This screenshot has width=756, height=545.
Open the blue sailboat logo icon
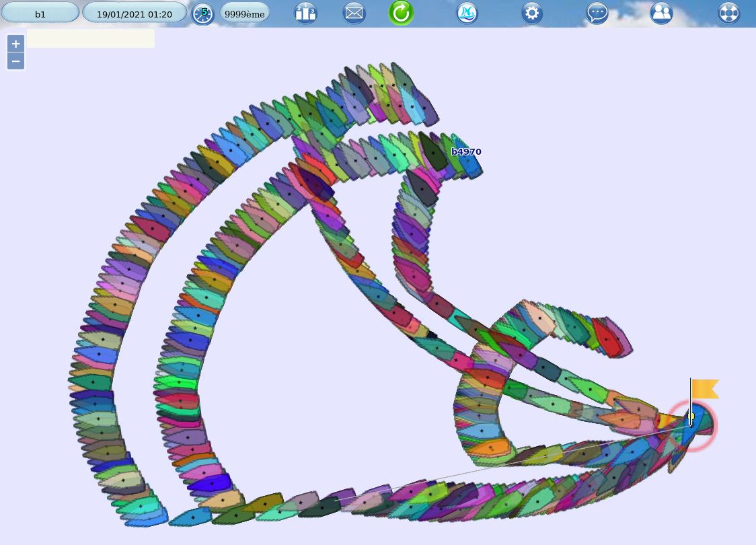click(x=467, y=13)
